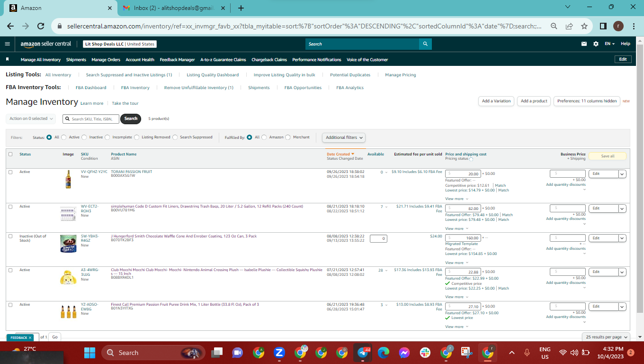Click the bookmark flag icon on the navigation bar
This screenshot has width=644, height=364.
tap(7, 60)
